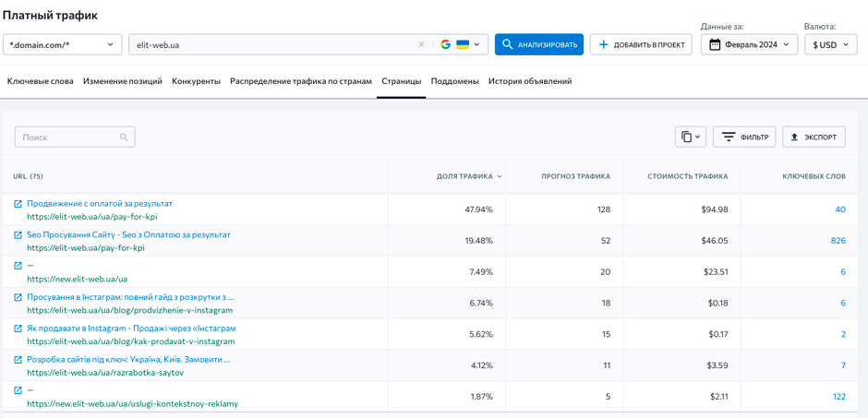The width and height of the screenshot is (868, 418).
Task: Click URL text https://new.elit-web.ua/ua
Action: tap(77, 280)
